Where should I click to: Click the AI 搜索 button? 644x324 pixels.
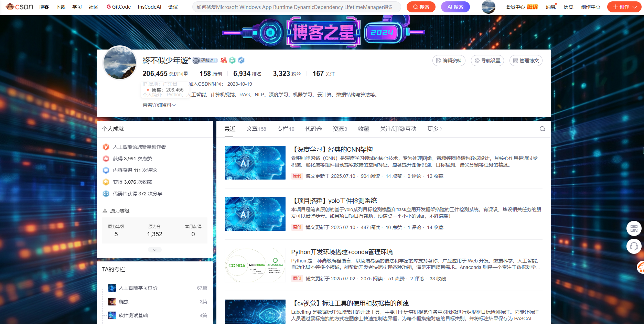(x=455, y=7)
